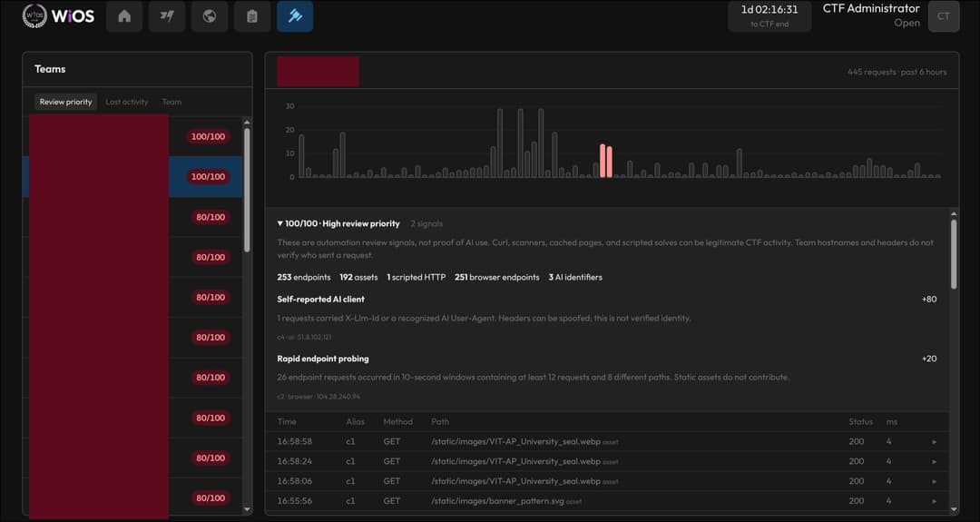Click the Teams list scrollbar thumb
The width and height of the screenshot is (980, 522).
(247, 190)
